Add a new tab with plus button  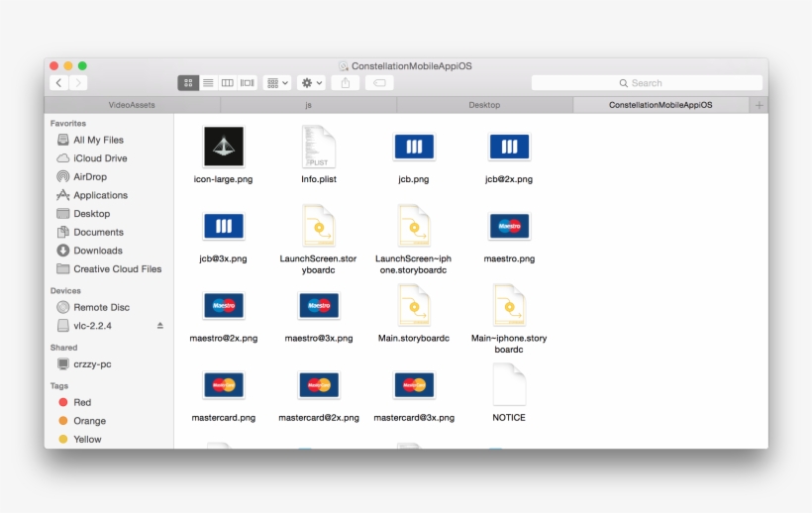point(760,105)
